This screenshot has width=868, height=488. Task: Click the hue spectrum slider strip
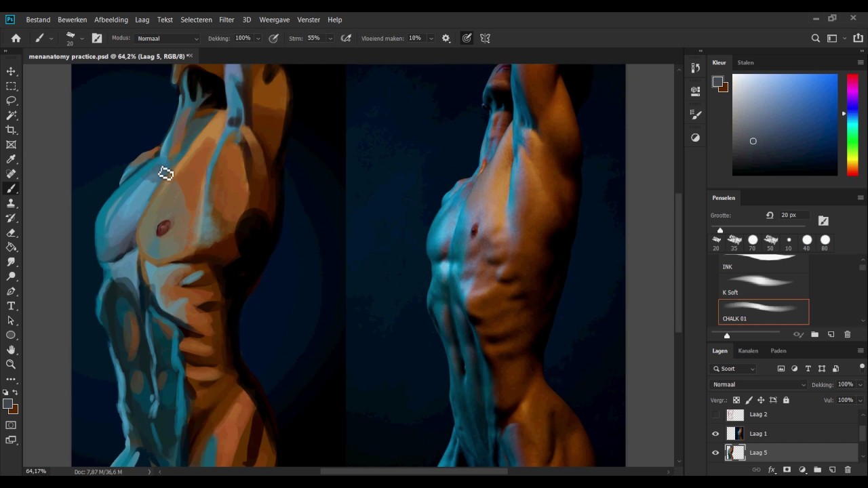[852, 125]
